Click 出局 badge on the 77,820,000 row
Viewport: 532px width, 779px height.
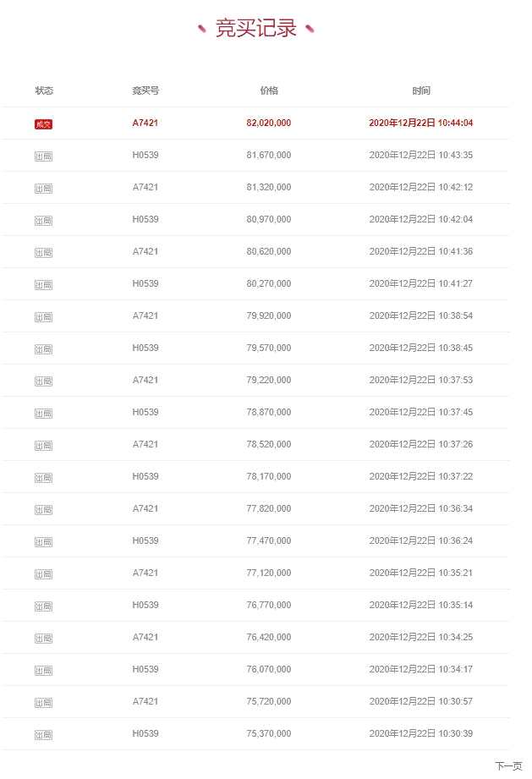pyautogui.click(x=43, y=510)
